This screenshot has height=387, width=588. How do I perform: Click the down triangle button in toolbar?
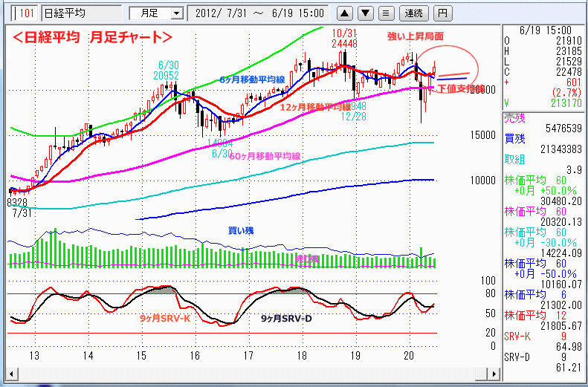[365, 13]
